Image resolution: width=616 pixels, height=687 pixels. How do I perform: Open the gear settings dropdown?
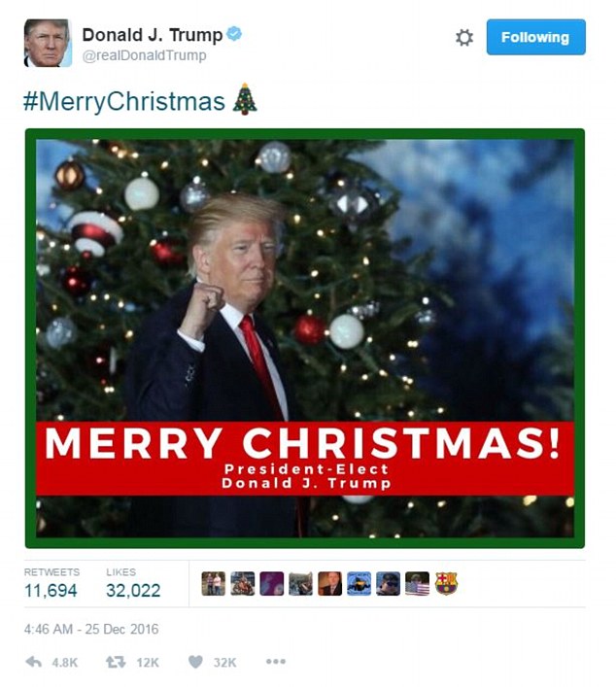(x=464, y=38)
